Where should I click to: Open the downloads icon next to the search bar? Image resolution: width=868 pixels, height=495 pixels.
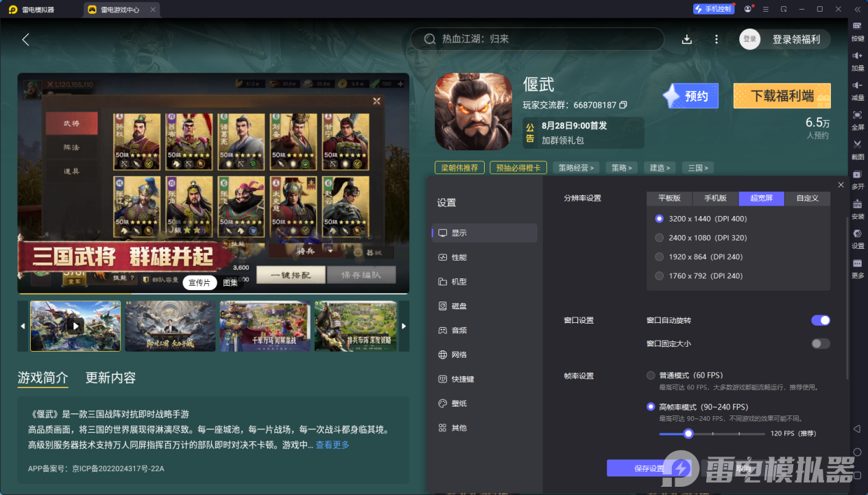pos(687,39)
